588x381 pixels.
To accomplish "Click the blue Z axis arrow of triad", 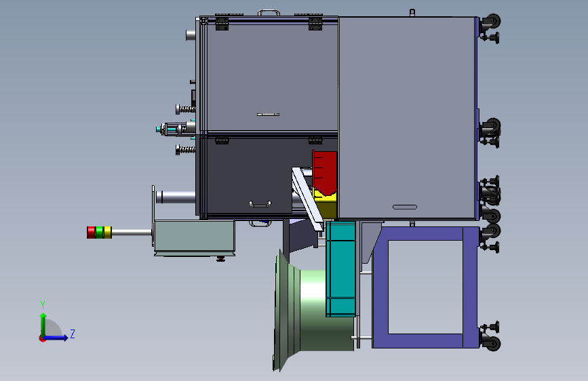I will [56, 338].
